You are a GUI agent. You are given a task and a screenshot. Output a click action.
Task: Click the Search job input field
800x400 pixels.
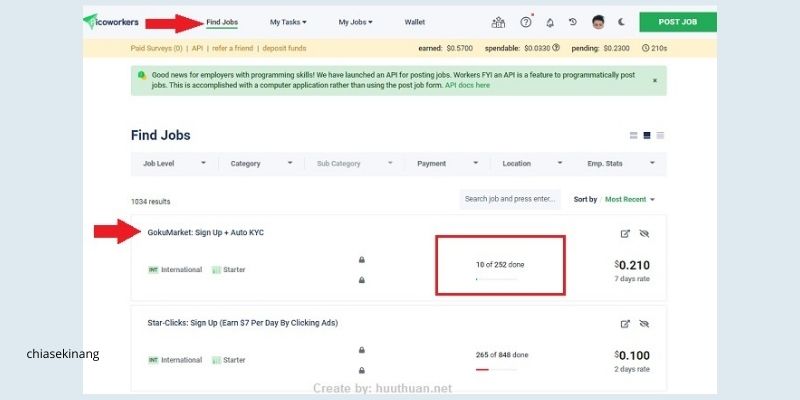[x=510, y=199]
